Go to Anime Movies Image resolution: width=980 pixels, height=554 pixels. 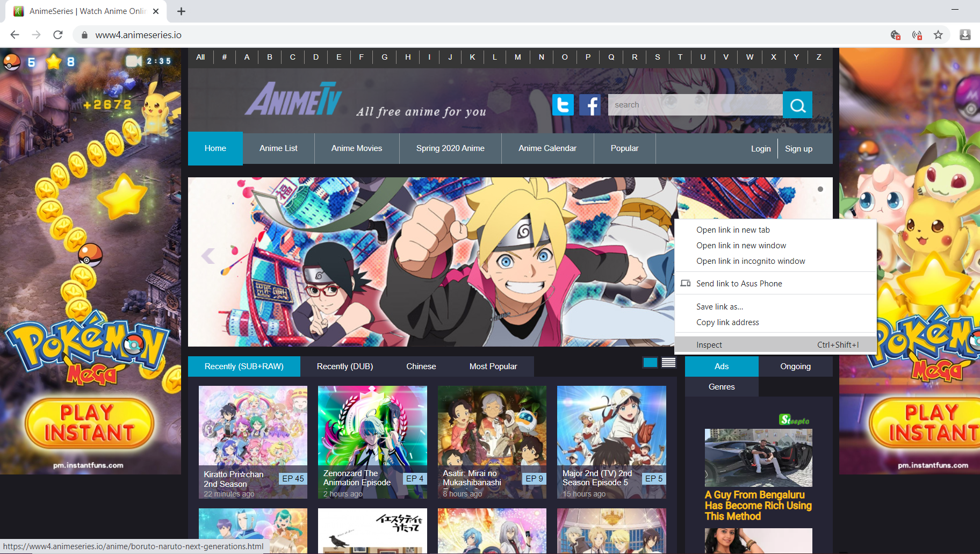(x=357, y=148)
